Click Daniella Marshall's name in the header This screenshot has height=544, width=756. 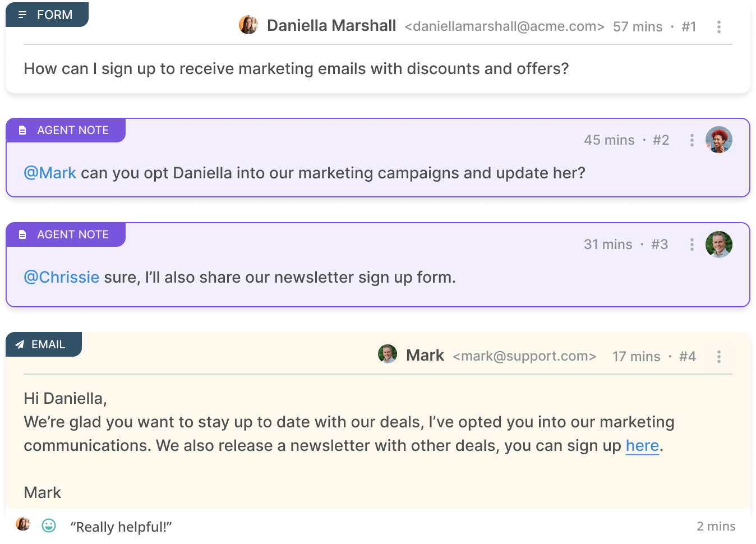331,26
